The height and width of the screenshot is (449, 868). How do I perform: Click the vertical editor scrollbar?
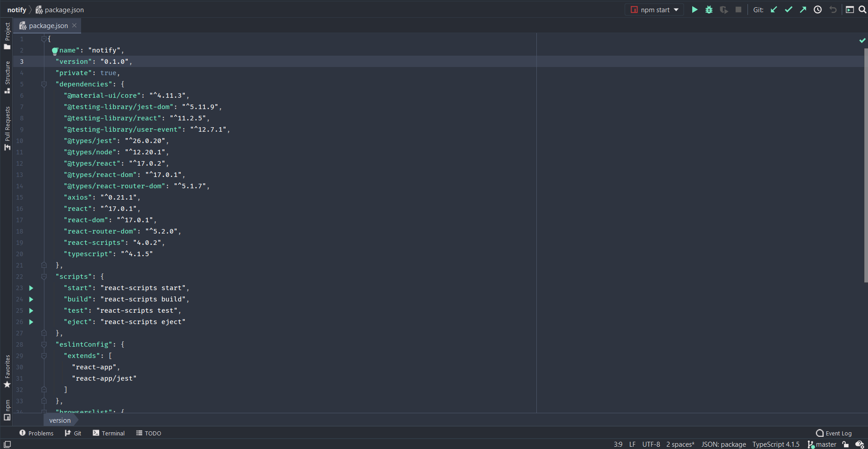[866, 165]
